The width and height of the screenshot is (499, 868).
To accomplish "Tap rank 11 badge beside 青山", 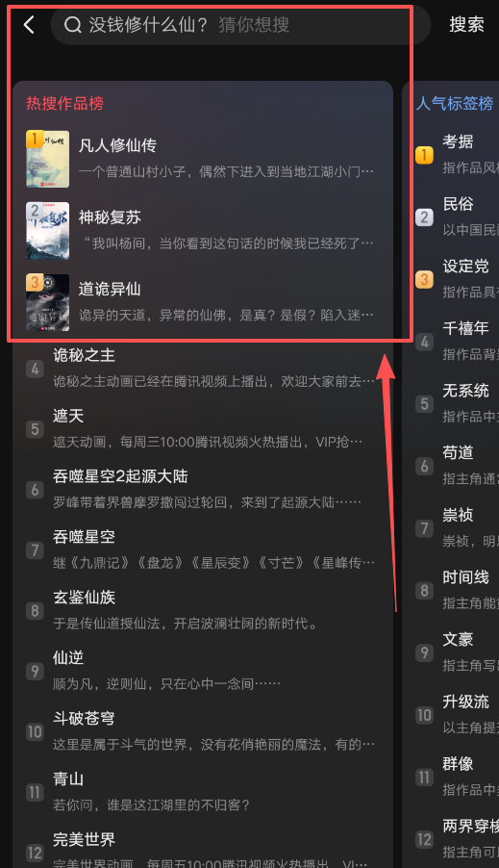I will (x=35, y=792).
